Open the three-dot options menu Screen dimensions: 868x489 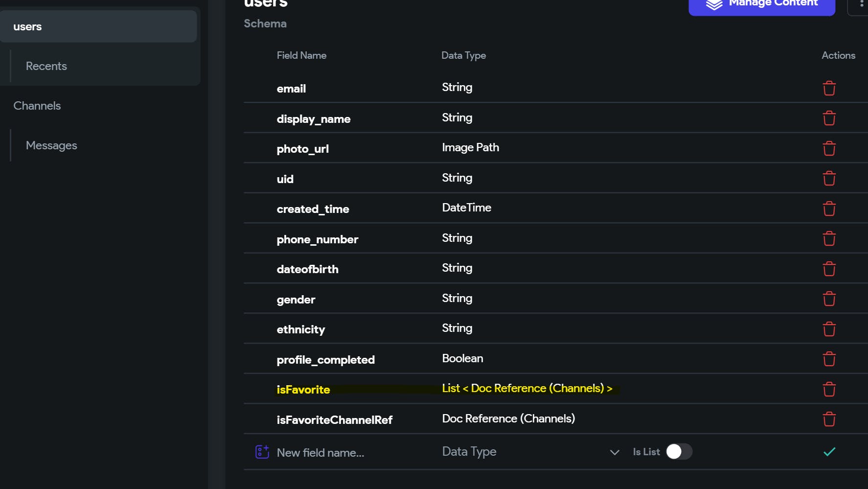click(x=861, y=4)
